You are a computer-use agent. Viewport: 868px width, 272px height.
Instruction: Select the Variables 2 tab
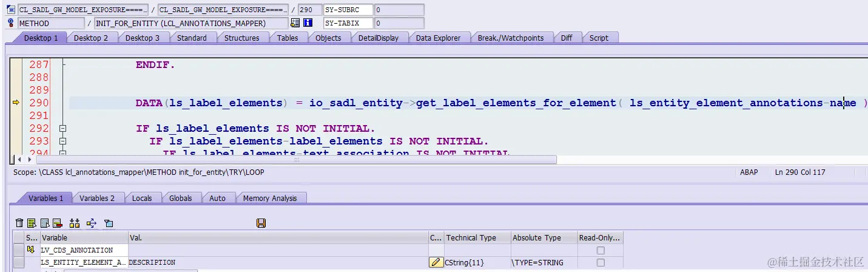click(x=97, y=198)
